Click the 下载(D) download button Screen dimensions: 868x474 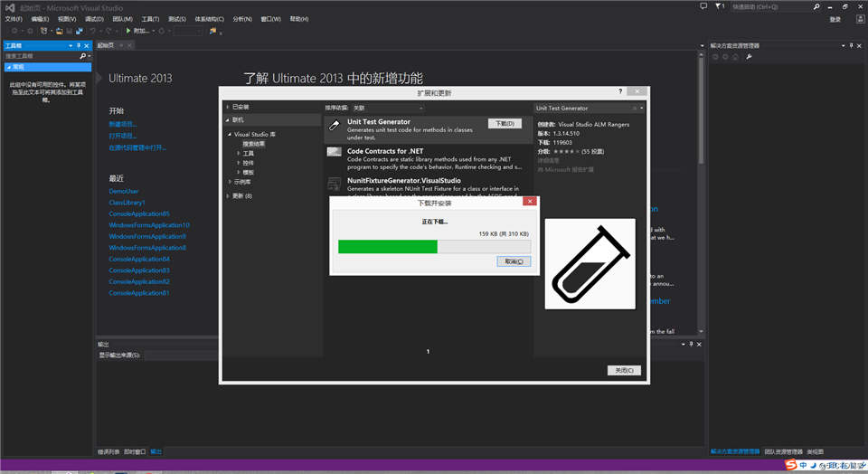(505, 124)
